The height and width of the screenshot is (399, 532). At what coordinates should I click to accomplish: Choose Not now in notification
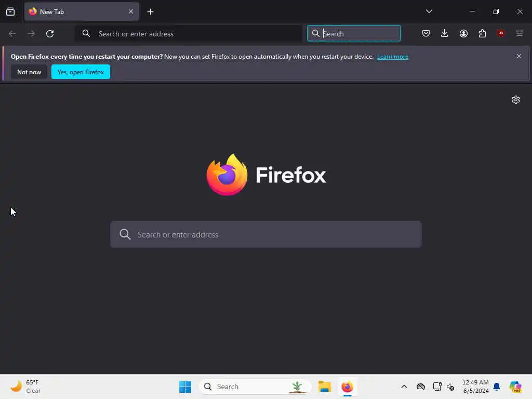pos(29,72)
